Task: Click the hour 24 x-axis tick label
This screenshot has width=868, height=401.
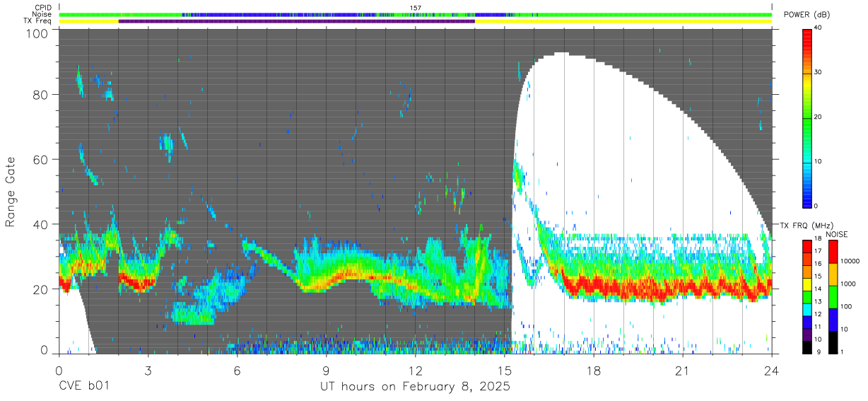Action: pyautogui.click(x=771, y=371)
